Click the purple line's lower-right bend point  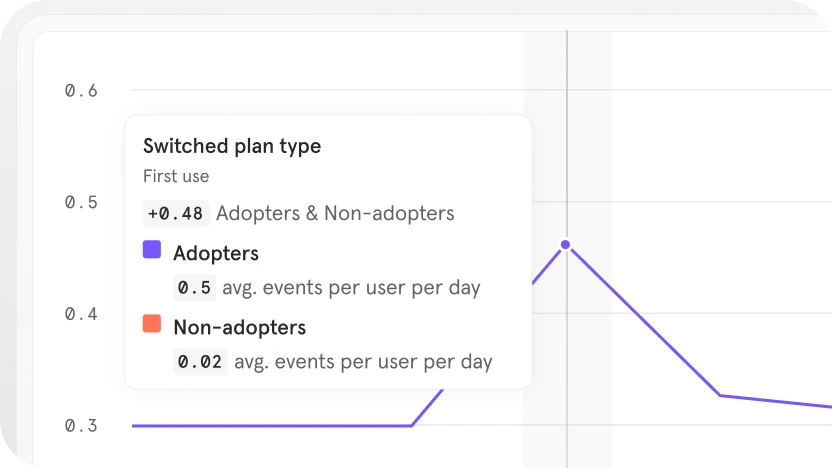pyautogui.click(x=720, y=395)
